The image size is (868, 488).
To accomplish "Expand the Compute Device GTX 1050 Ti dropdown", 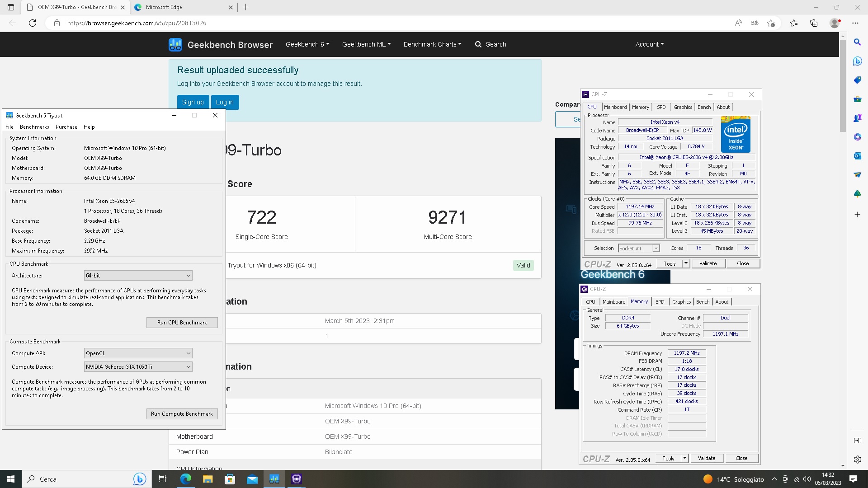I will point(138,367).
